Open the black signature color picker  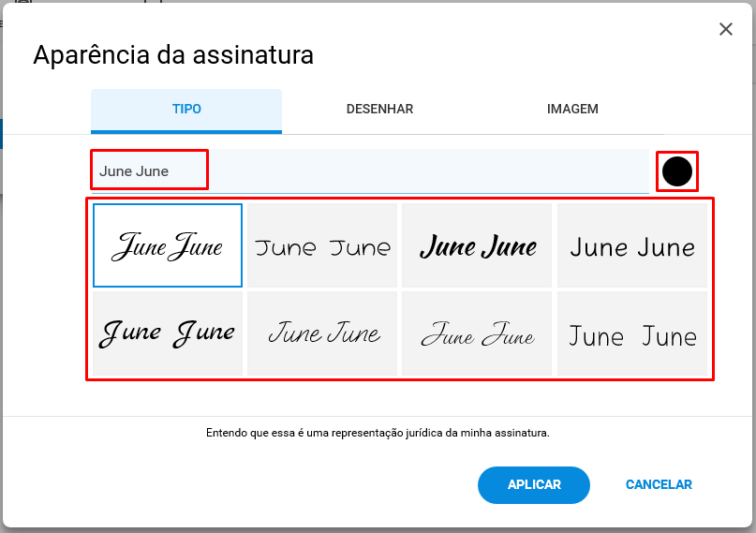[x=677, y=171]
